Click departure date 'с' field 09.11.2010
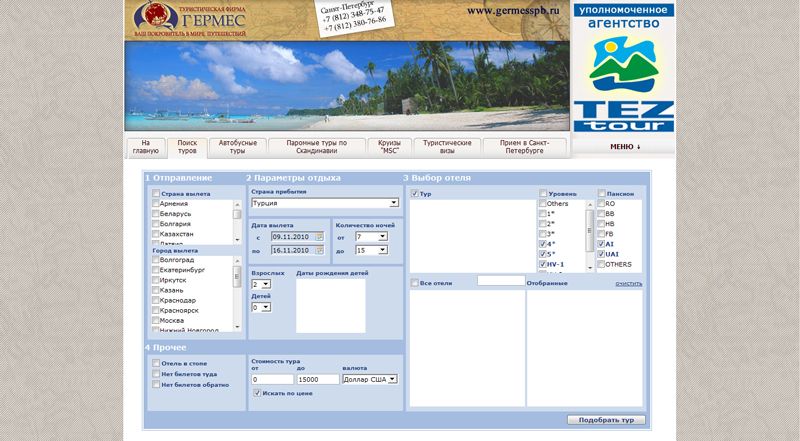 tap(297, 237)
